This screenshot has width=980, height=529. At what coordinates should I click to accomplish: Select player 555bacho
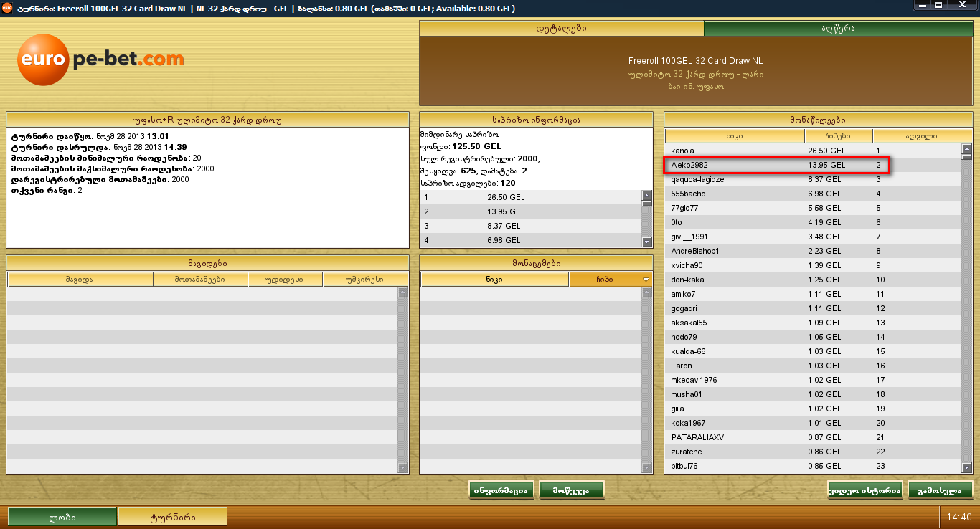click(x=813, y=194)
